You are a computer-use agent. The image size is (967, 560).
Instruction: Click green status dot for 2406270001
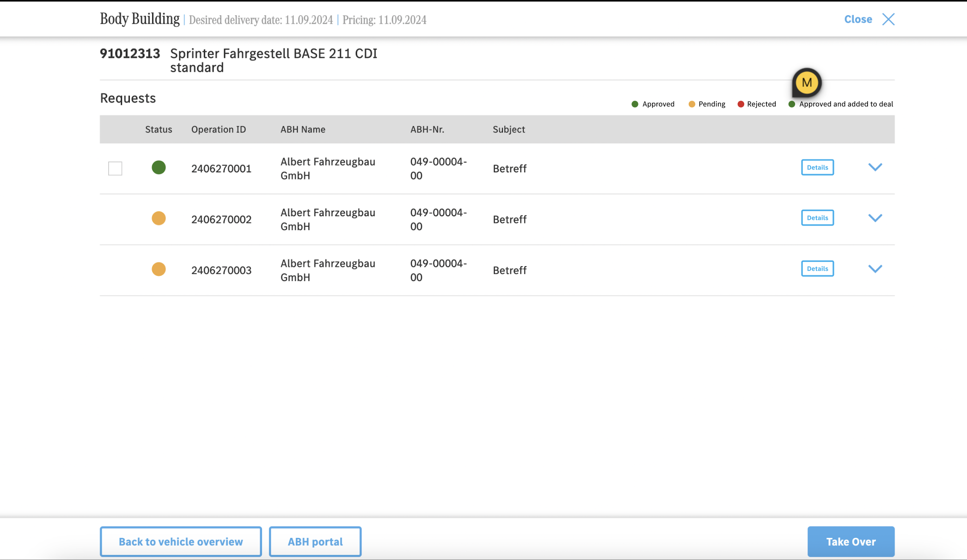point(159,167)
